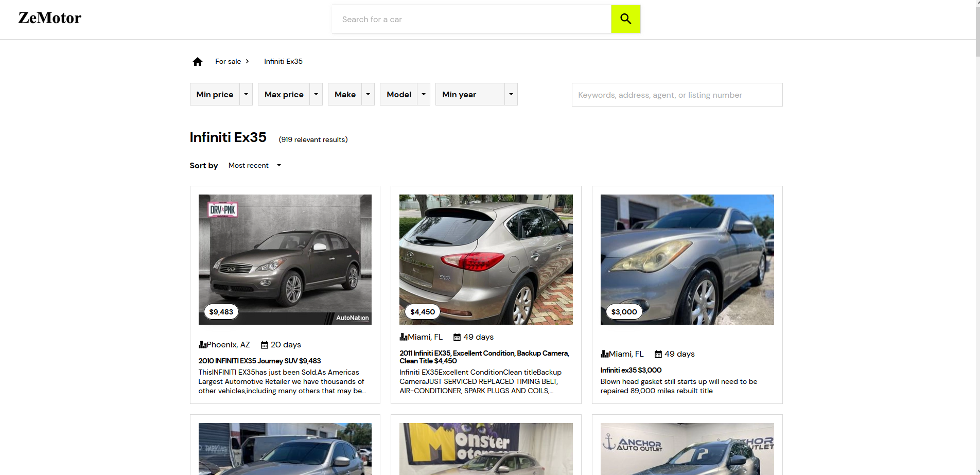Open the bottom-left silver Infiniti listing photo
This screenshot has height=475, width=980.
tap(285, 449)
